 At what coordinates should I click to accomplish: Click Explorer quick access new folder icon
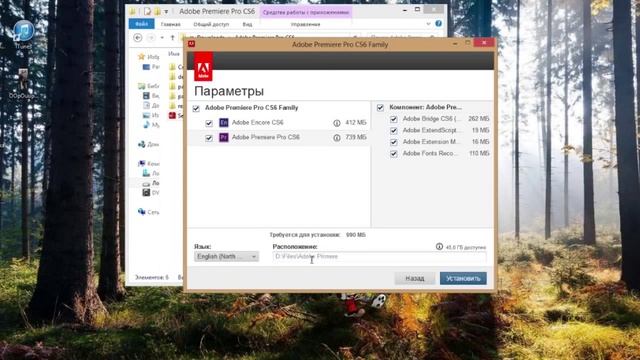coord(157,11)
